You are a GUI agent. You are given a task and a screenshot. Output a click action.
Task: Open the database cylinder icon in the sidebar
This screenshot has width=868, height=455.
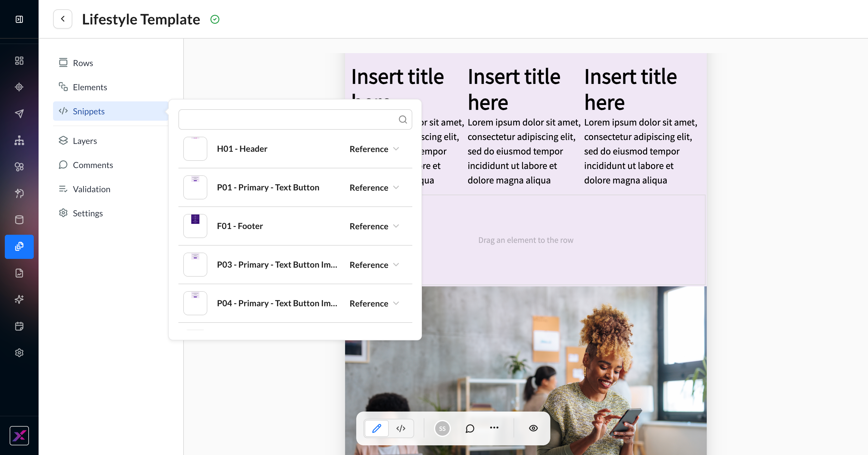point(19,220)
